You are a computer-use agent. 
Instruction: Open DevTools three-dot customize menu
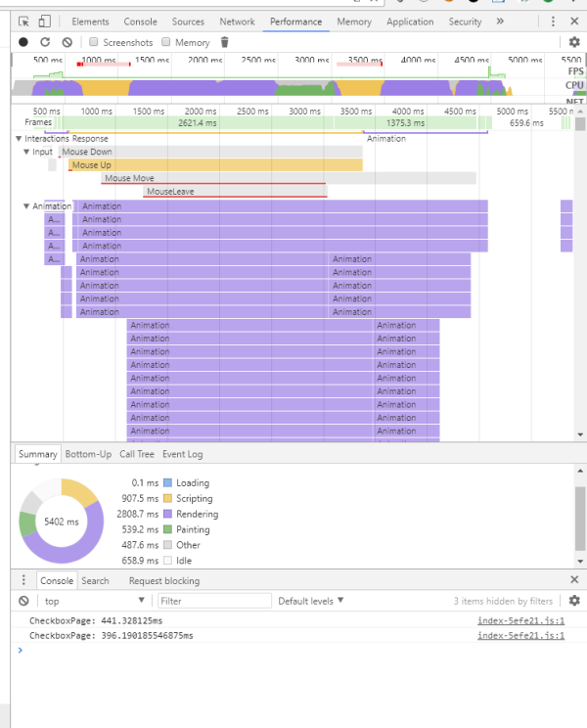click(553, 22)
